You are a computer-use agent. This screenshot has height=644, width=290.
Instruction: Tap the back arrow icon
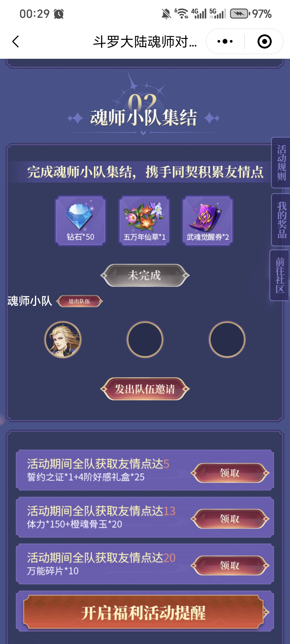pyautogui.click(x=16, y=42)
